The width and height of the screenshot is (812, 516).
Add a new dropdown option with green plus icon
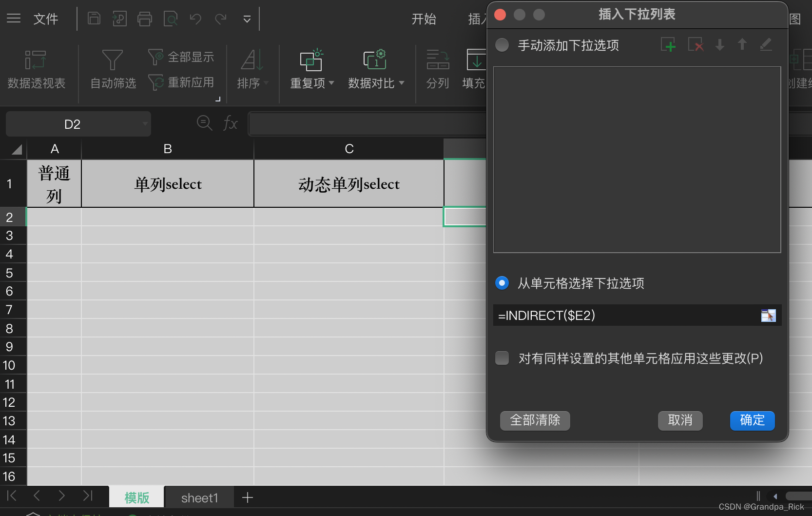point(668,44)
